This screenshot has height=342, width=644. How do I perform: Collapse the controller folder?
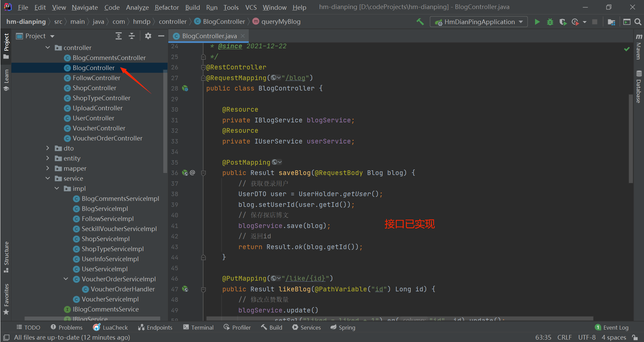48,48
